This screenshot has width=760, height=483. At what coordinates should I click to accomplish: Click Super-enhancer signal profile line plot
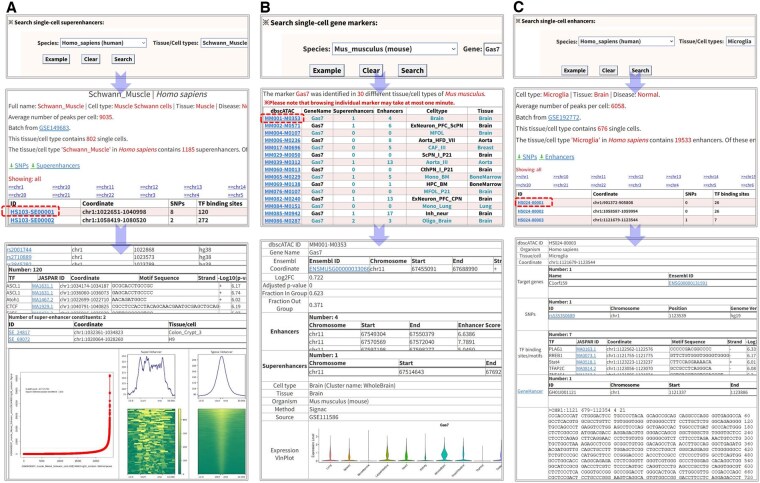150,378
